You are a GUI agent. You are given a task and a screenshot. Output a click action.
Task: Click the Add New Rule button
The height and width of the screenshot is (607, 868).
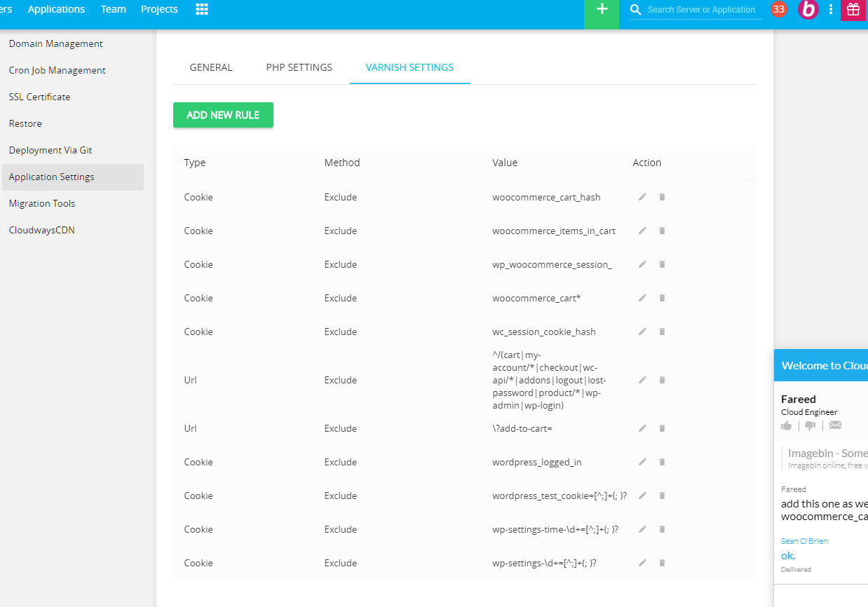coord(223,115)
